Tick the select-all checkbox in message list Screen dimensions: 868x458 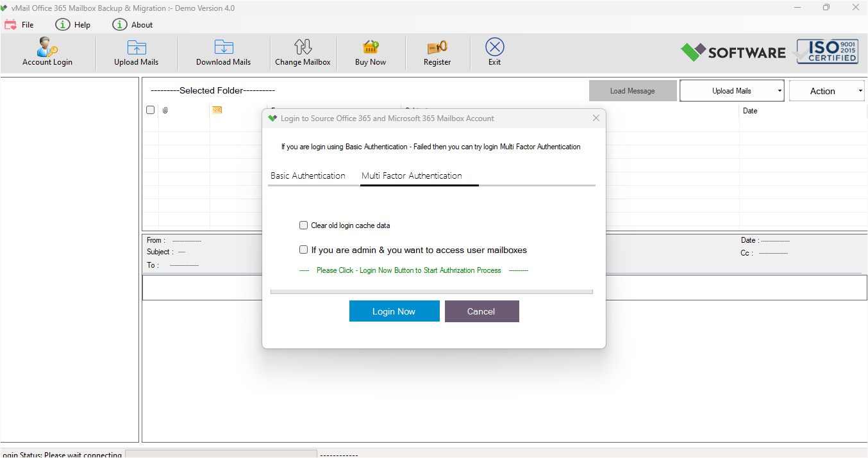pos(151,110)
